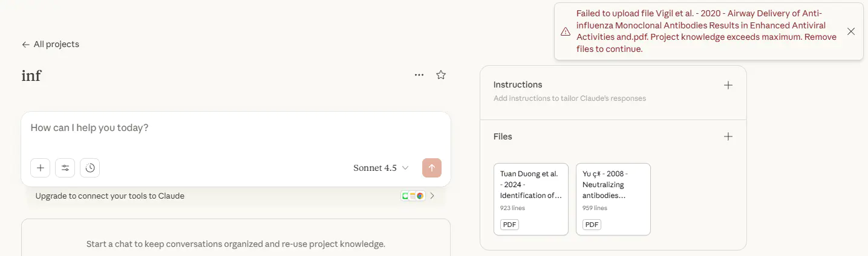Screen dimensions: 868x256
Task: Open the three-dot project options menu
Action: [x=419, y=75]
